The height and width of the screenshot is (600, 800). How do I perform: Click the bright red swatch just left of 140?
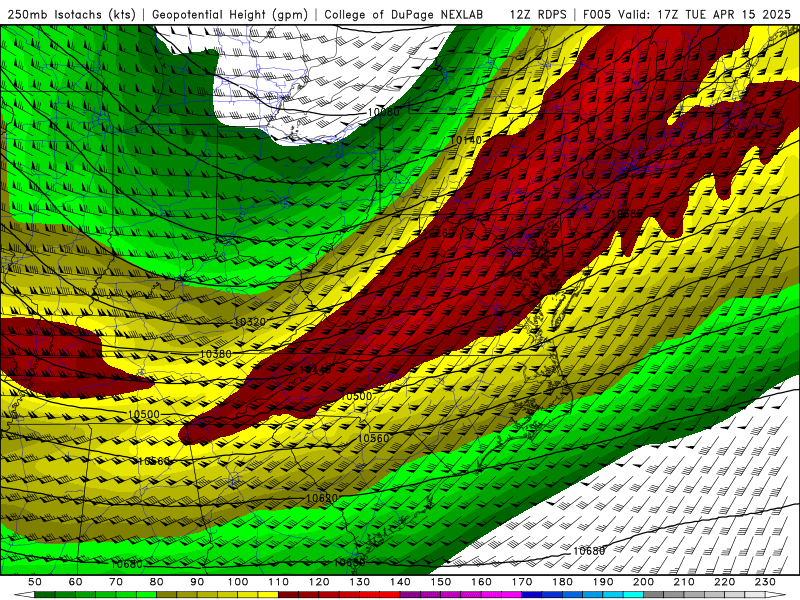(x=390, y=595)
